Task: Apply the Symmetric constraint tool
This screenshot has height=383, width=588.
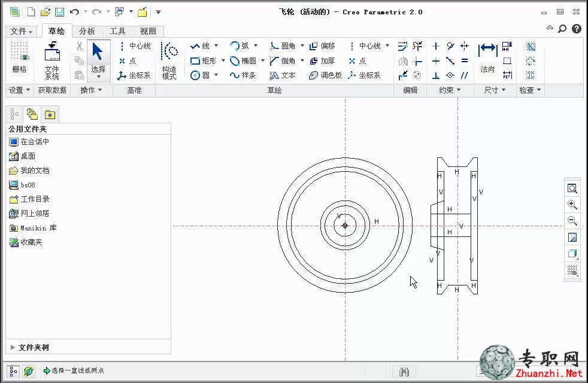Action: pos(465,46)
